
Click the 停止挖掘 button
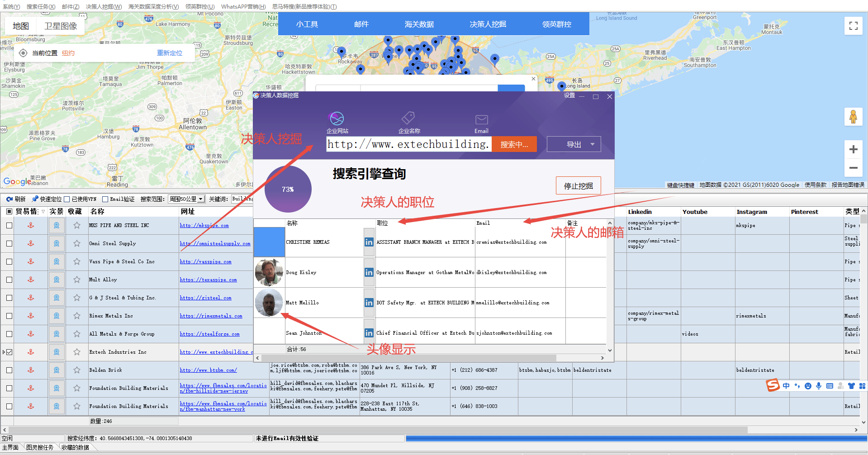(578, 185)
